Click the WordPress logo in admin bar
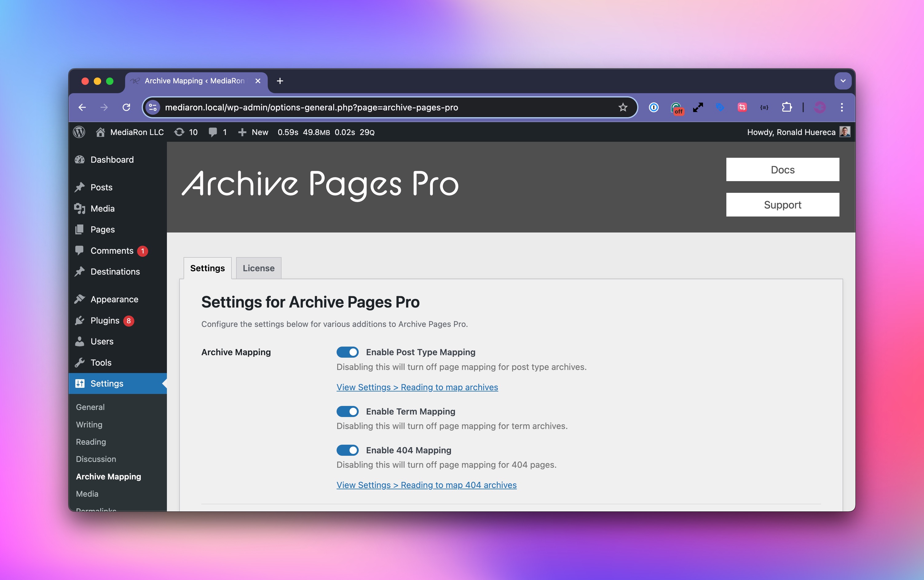The width and height of the screenshot is (924, 580). coord(79,132)
